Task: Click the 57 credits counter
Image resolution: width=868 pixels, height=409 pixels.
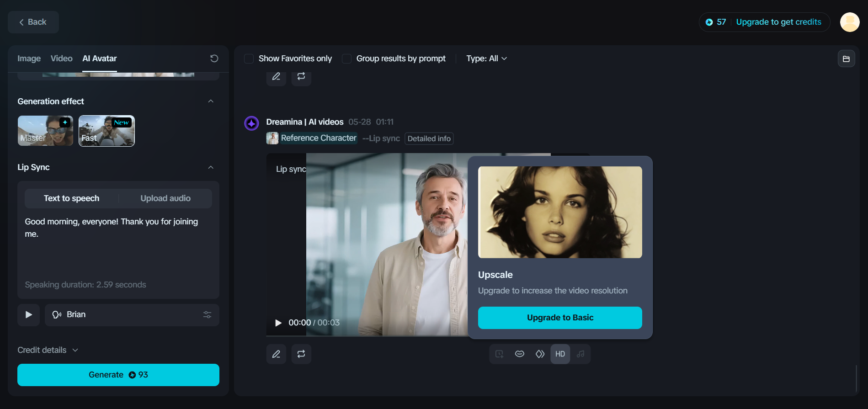Action: [716, 22]
